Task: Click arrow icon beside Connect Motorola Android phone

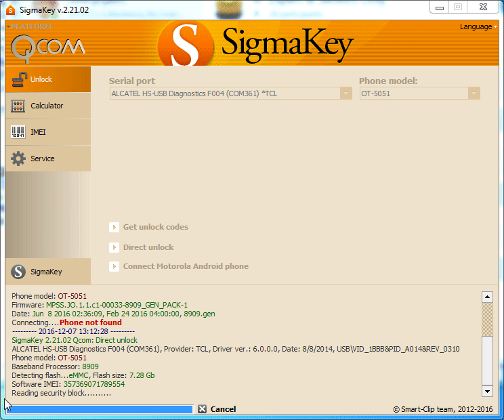Action: tap(114, 266)
